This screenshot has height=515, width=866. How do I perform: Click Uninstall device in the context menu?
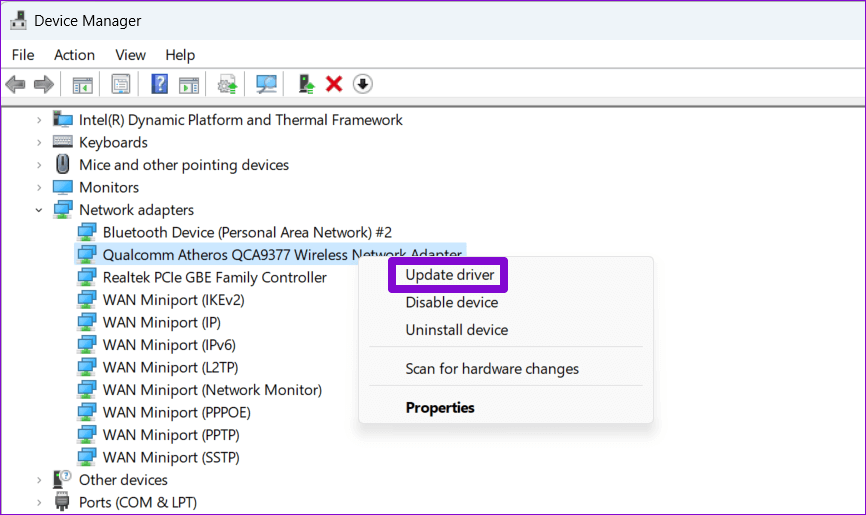(x=456, y=330)
